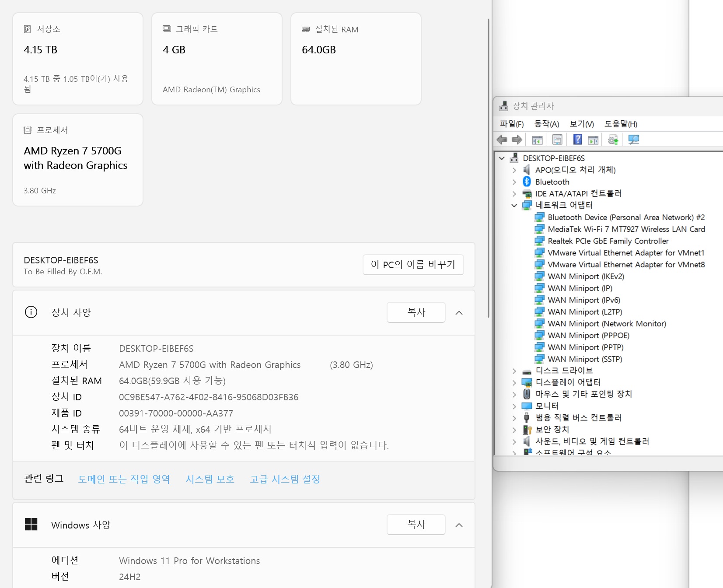Viewport: 723px width, 588px height.
Task: Expand the 범용 직렬 버스 컨트롤러 node
Action: coord(514,418)
